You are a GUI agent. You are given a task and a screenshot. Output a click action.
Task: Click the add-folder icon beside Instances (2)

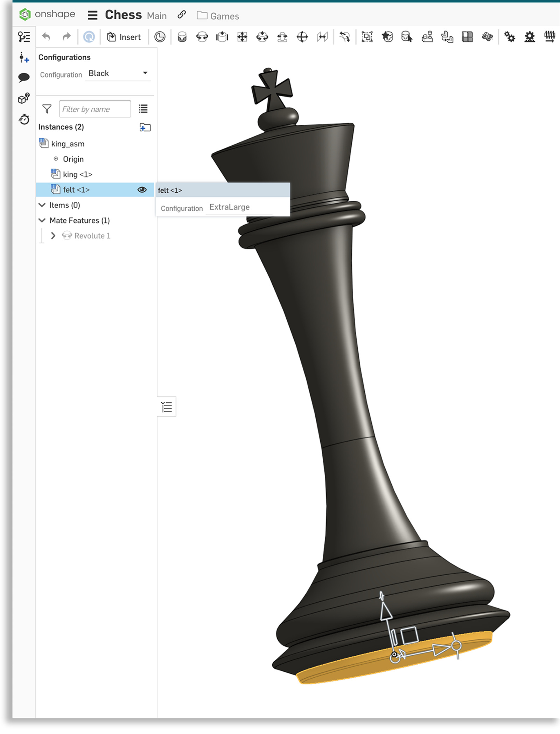pyautogui.click(x=145, y=127)
